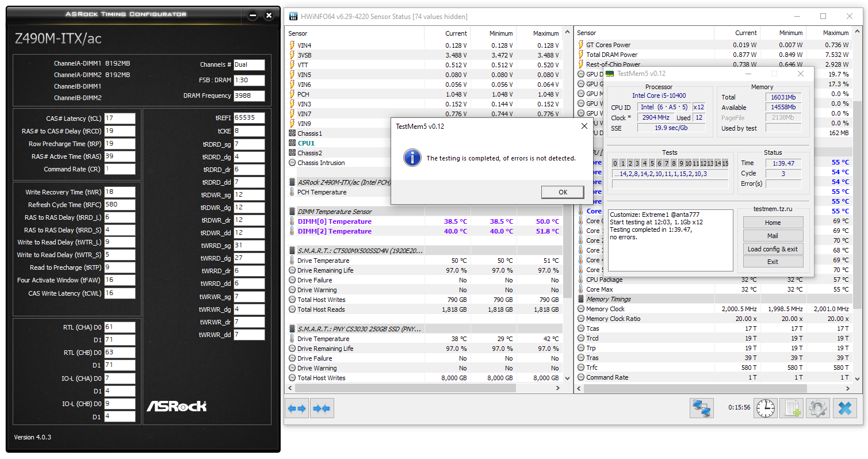Click the ASRock logo in Timing Configurator
The height and width of the screenshot is (459, 868).
[x=177, y=406]
